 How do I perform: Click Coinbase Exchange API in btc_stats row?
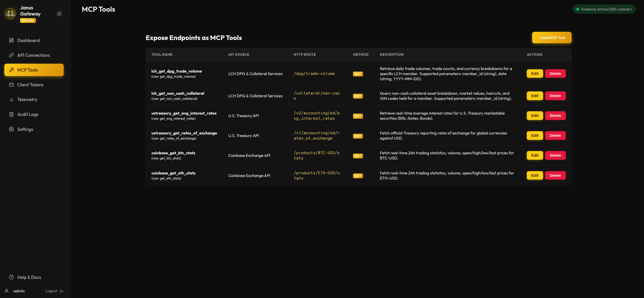[x=249, y=155]
